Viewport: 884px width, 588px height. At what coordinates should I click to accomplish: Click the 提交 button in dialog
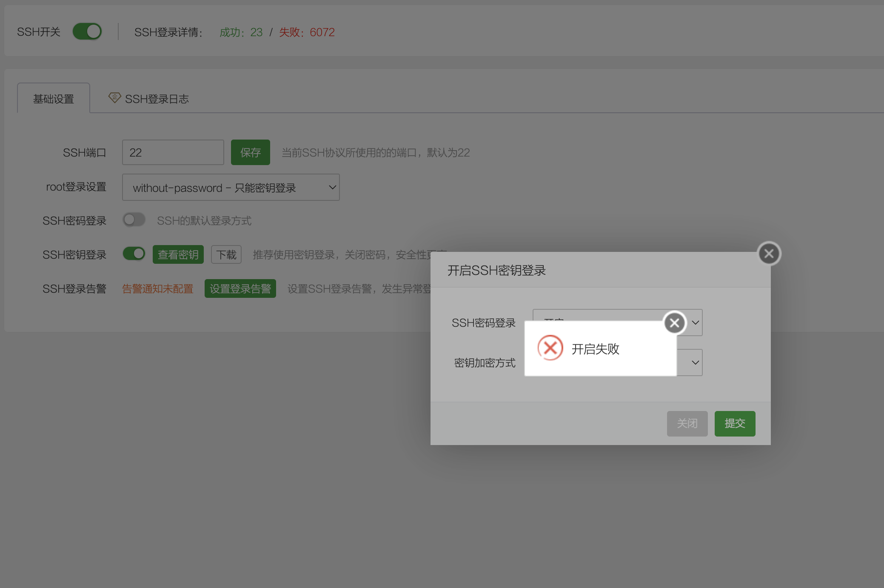point(735,423)
